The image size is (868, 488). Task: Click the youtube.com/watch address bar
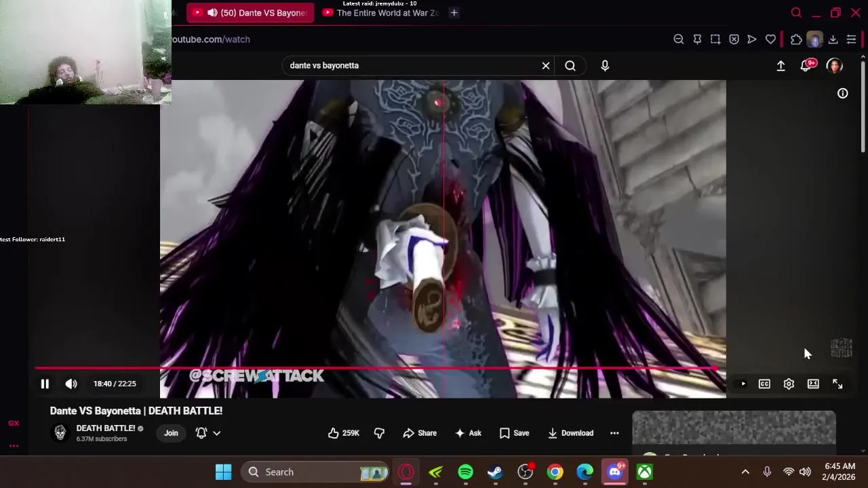[x=211, y=39]
